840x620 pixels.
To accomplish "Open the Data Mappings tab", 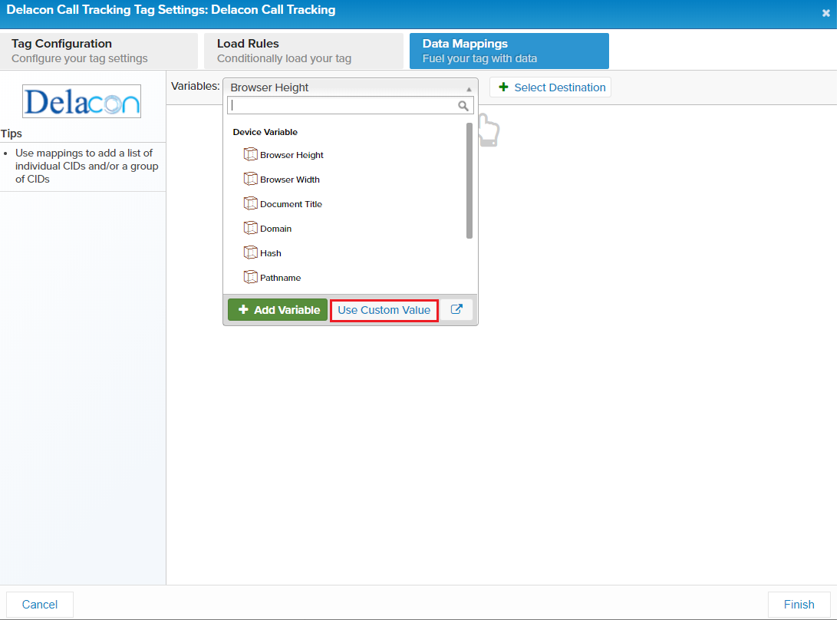I will point(509,51).
